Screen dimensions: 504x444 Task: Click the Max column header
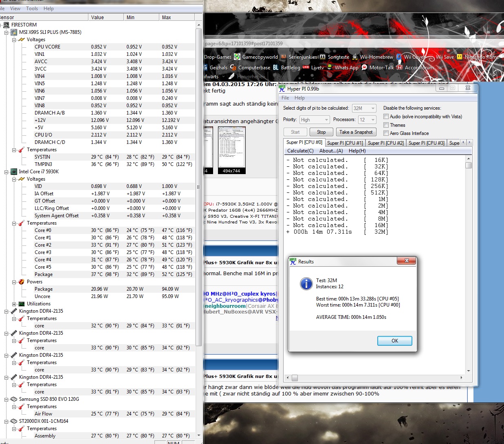tap(176, 17)
